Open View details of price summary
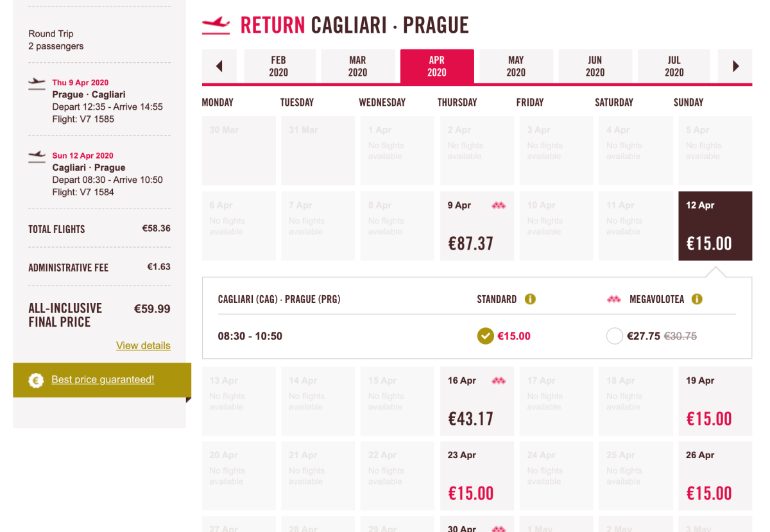Image resolution: width=770 pixels, height=532 pixels. (x=143, y=345)
